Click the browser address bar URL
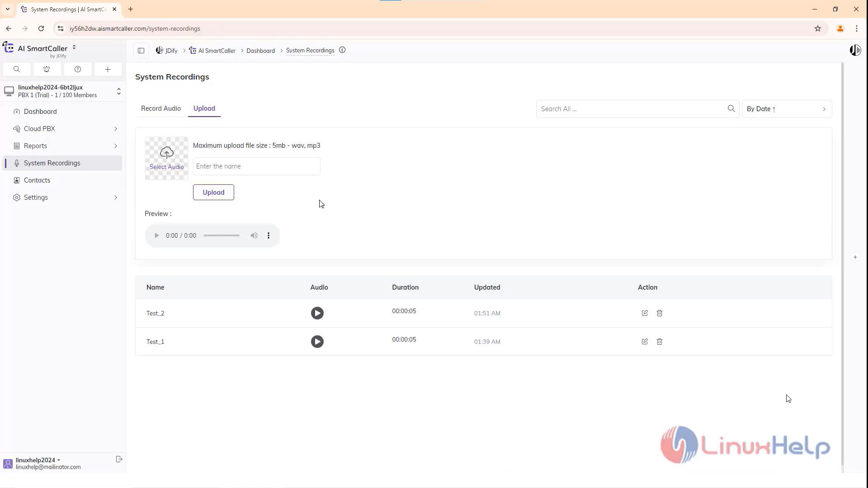868x488 pixels. 135,28
